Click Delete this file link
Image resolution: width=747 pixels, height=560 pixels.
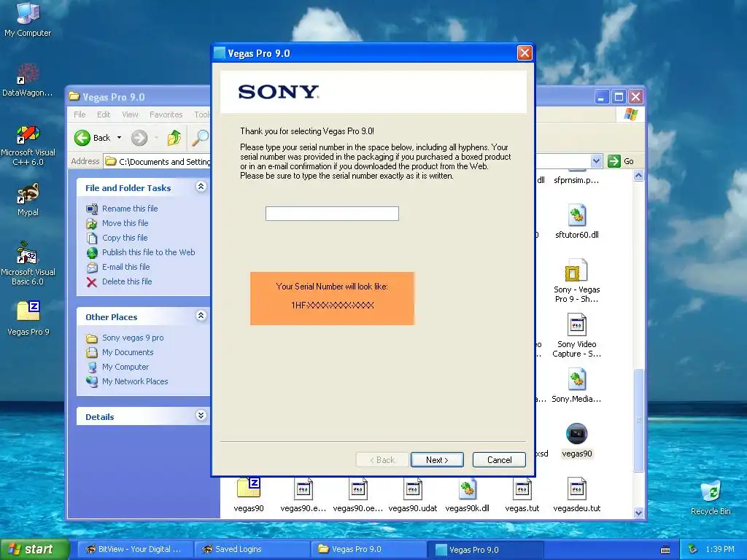click(x=127, y=281)
